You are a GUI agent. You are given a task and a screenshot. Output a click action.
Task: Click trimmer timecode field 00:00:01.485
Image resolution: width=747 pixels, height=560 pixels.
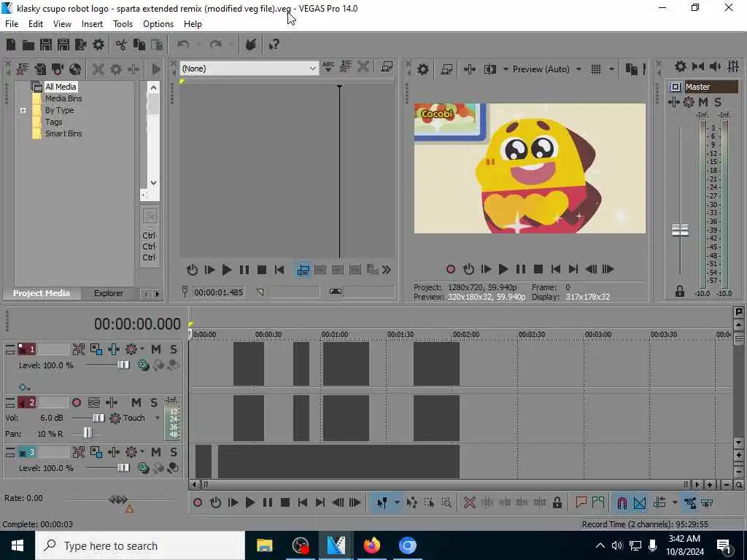click(x=218, y=292)
